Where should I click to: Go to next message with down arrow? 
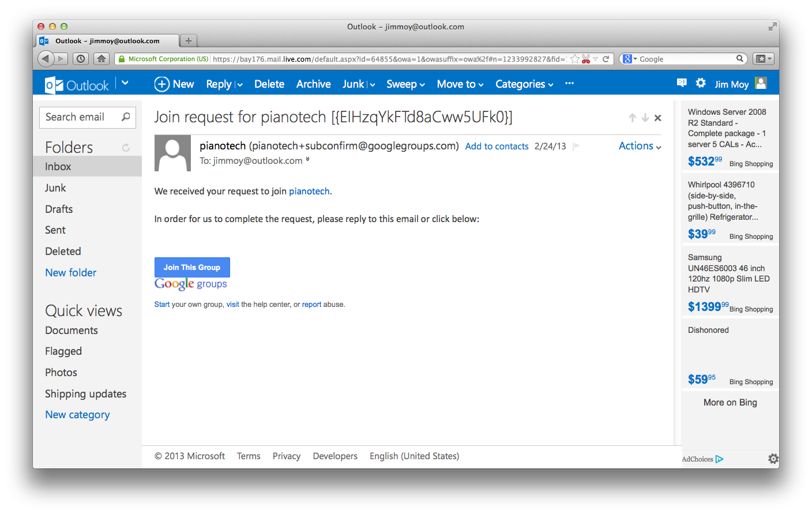tap(645, 118)
